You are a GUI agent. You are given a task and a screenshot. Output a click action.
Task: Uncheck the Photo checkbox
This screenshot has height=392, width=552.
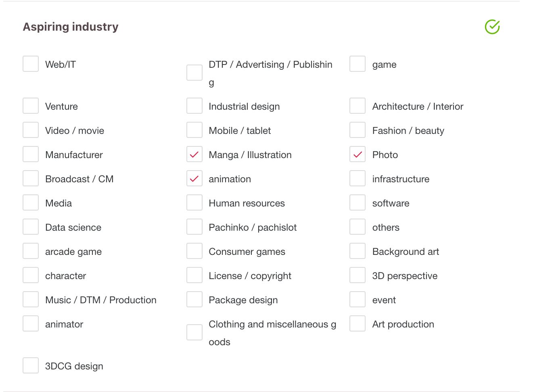358,154
